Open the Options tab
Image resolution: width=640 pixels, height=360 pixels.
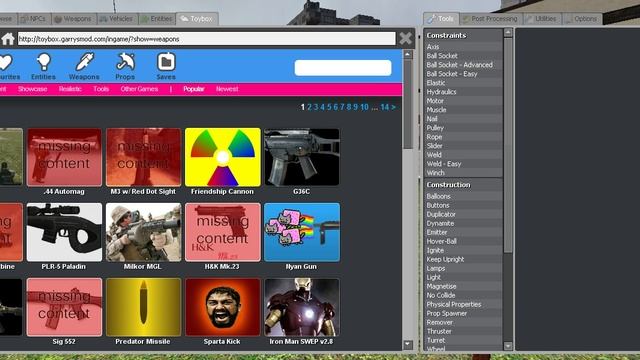[582, 19]
